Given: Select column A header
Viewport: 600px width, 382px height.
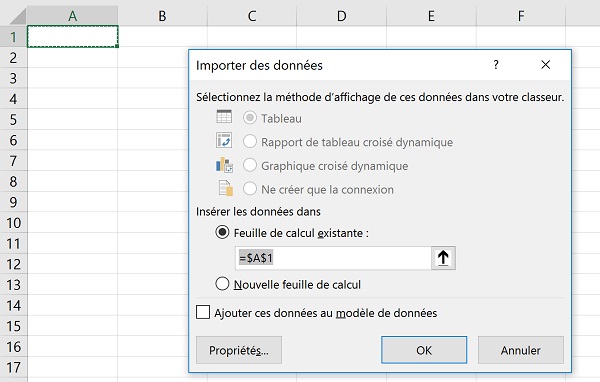Looking at the screenshot, I should point(73,16).
